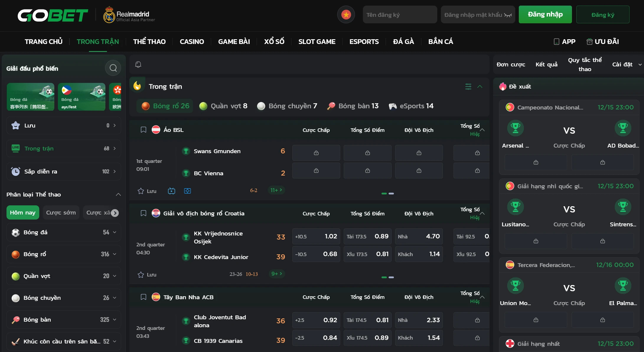The height and width of the screenshot is (352, 644).
Task: Select the Quần vợt 8 sport tab
Action: pyautogui.click(x=223, y=106)
